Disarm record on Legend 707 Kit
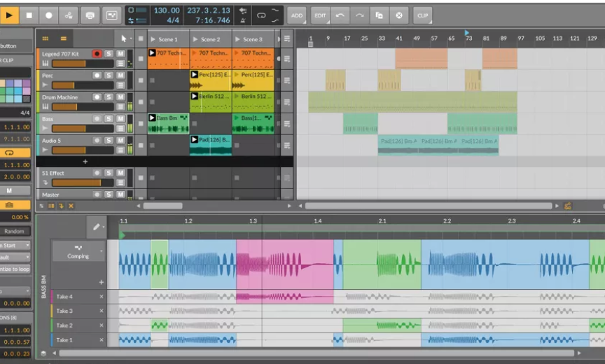This screenshot has width=605, height=364. pyautogui.click(x=97, y=53)
